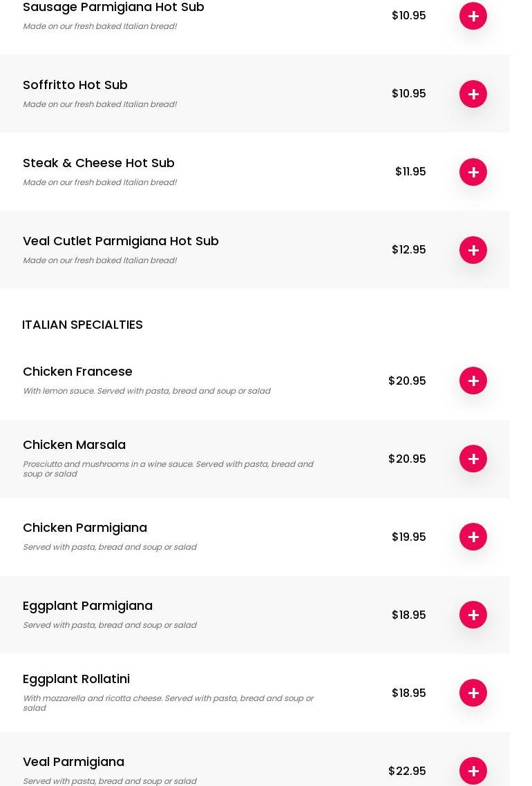Add Veal Parmigiana to cart
The image size is (532, 786).
point(473,771)
